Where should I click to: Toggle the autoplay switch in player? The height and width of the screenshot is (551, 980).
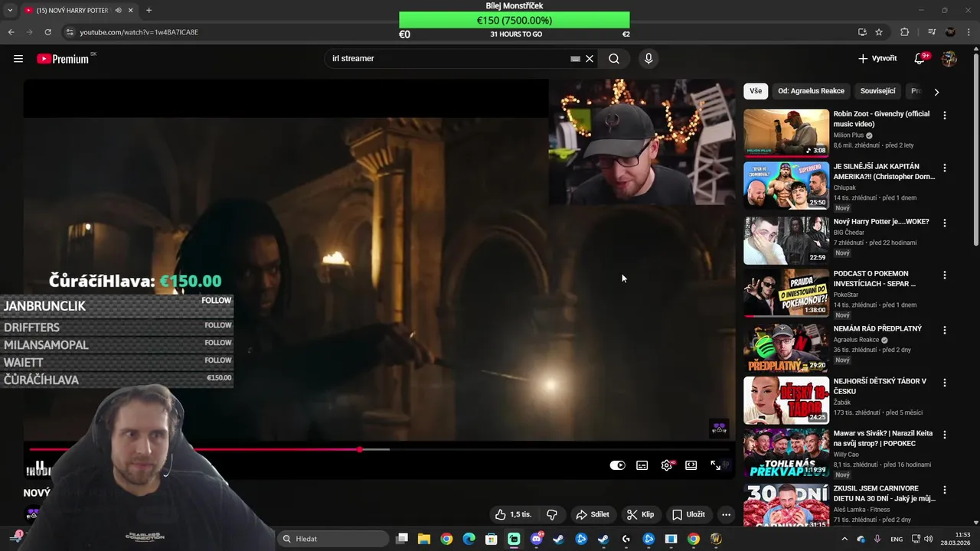(617, 465)
